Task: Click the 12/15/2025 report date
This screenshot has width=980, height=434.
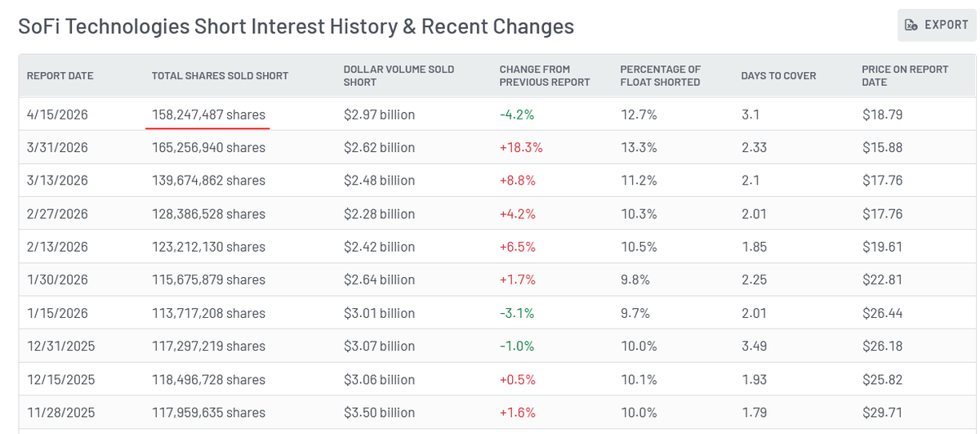Action: click(x=61, y=380)
